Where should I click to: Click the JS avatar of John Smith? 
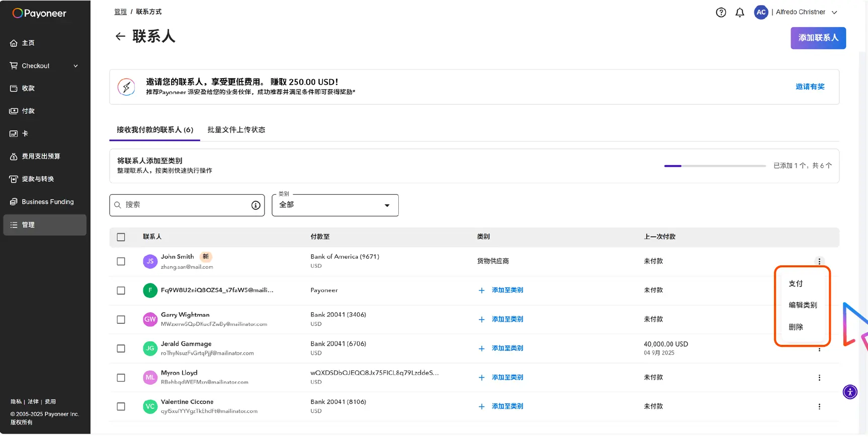[x=150, y=261]
